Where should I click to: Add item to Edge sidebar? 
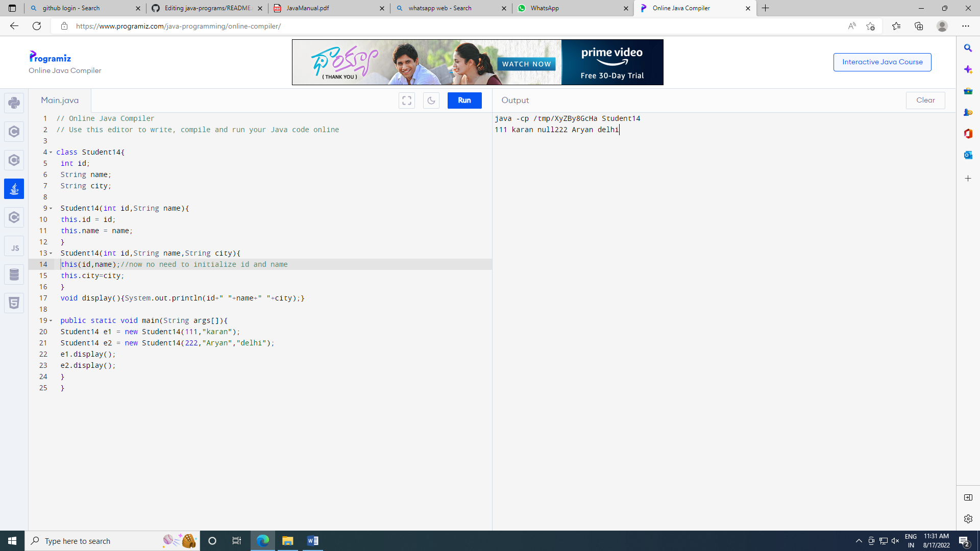click(968, 179)
